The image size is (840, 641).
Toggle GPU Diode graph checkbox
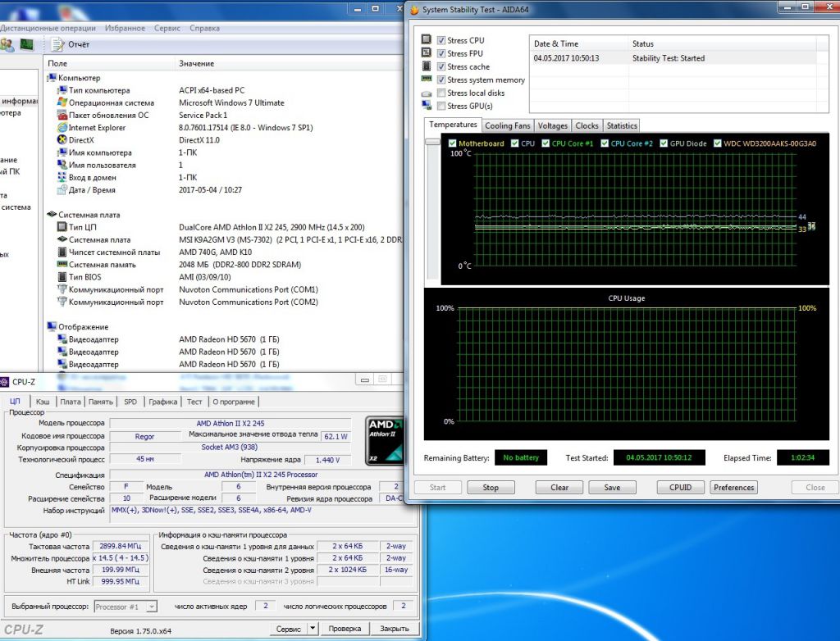click(x=663, y=143)
